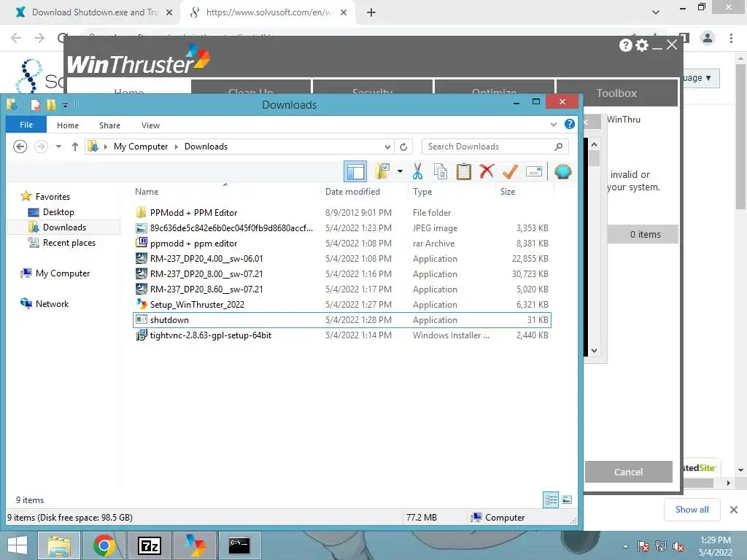The width and height of the screenshot is (747, 560).
Task: Sort by Type column header
Action: tap(422, 192)
